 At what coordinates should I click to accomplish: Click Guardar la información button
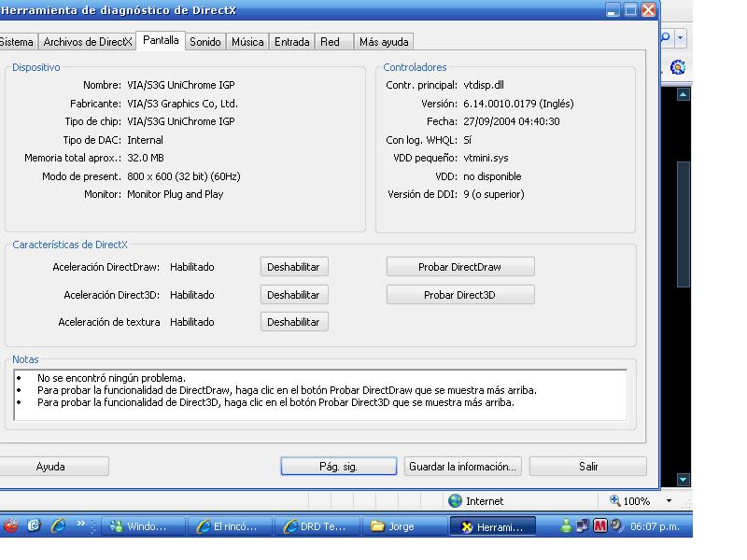coord(462,466)
